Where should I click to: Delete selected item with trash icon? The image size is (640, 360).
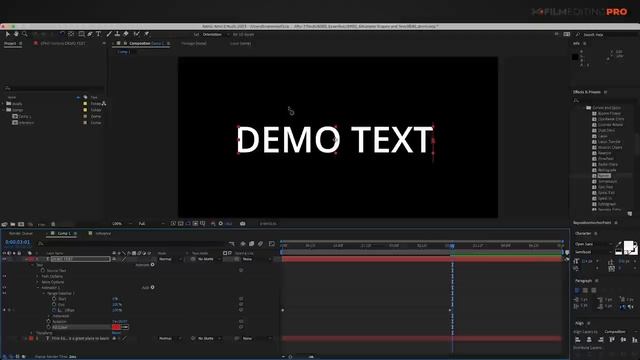53,224
